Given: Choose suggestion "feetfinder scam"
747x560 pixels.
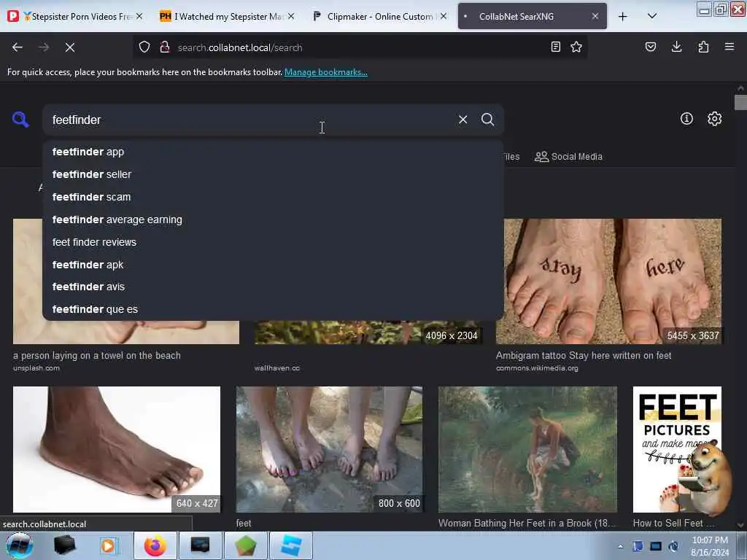Looking at the screenshot, I should [x=273, y=197].
